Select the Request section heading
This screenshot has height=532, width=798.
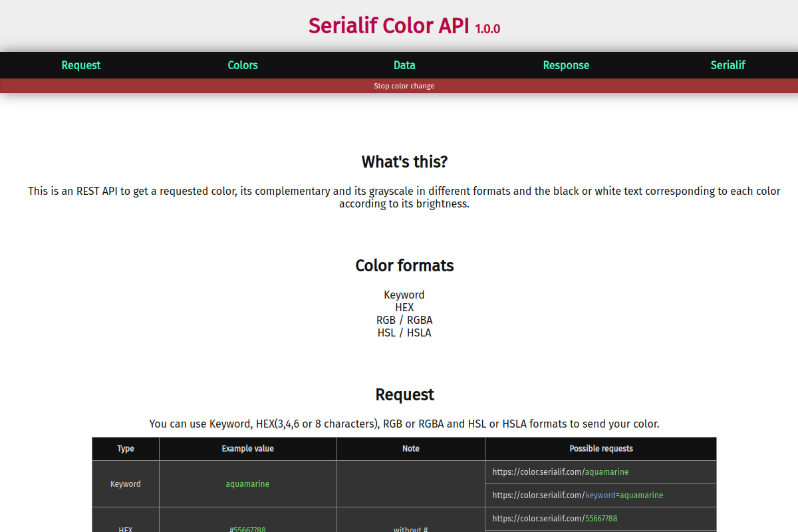[404, 394]
